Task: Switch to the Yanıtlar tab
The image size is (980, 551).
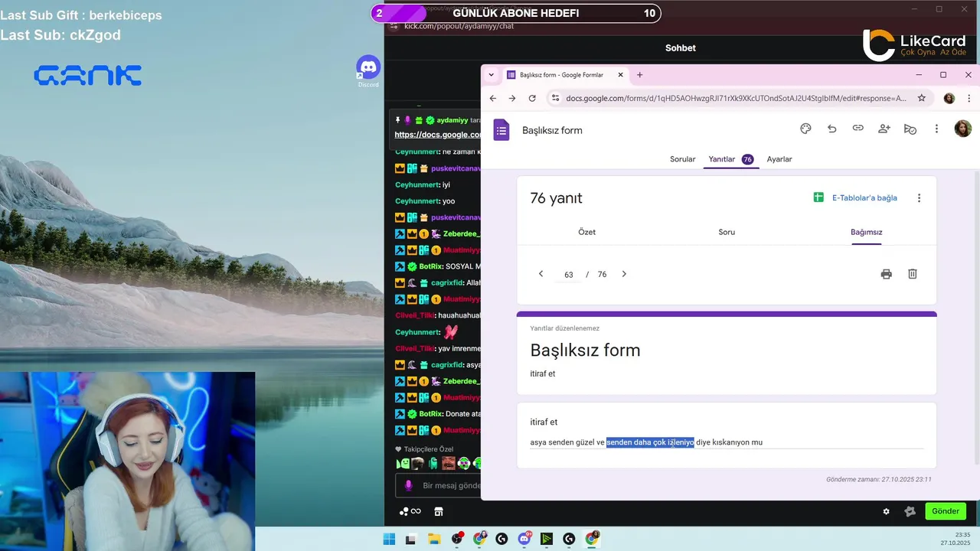Action: click(x=730, y=159)
